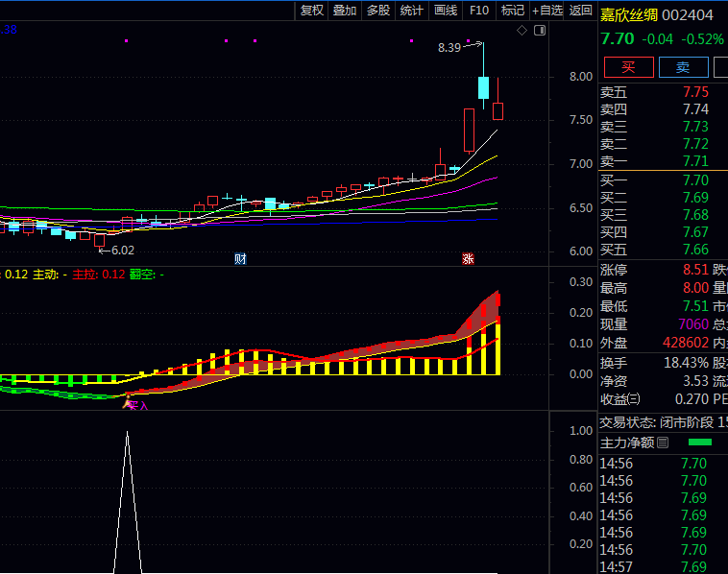Click the diamond icon above the chart
This screenshot has height=574, width=728.
(522, 31)
